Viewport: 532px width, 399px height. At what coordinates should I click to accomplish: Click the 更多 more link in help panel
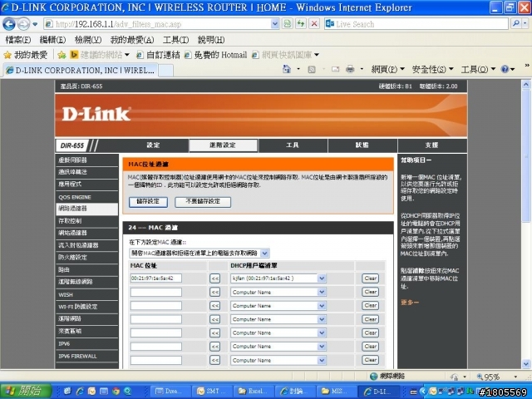(410, 303)
